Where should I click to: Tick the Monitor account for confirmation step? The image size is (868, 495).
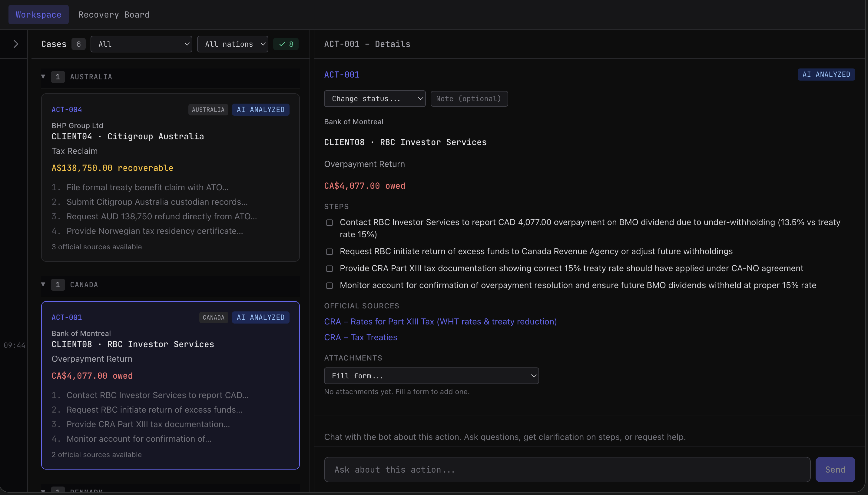[329, 286]
